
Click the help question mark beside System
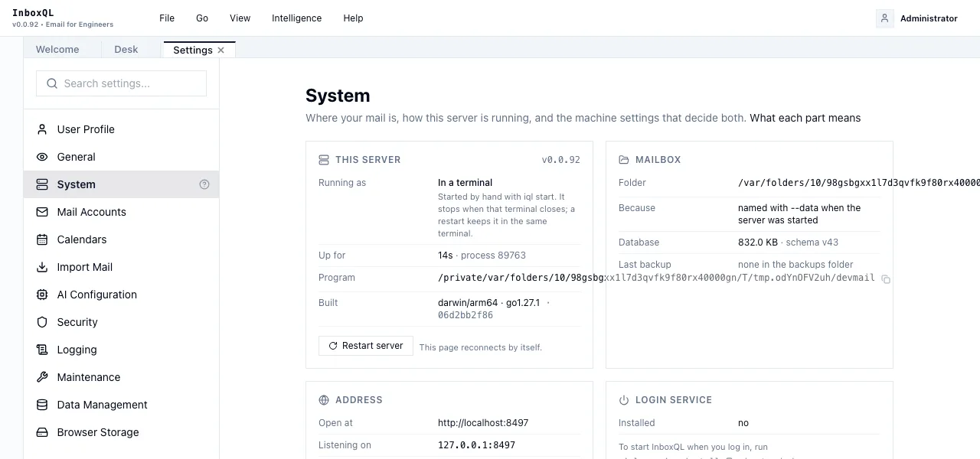point(204,184)
